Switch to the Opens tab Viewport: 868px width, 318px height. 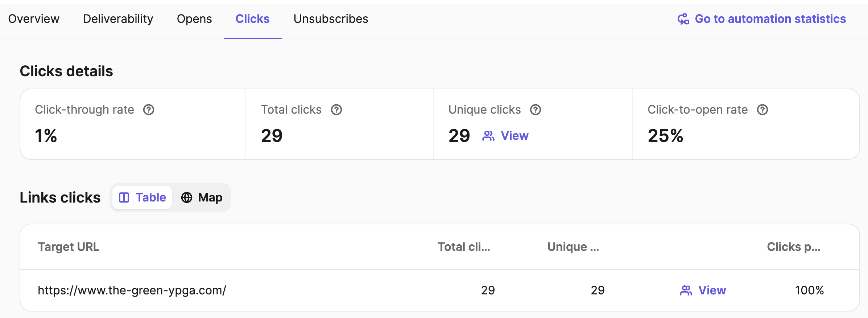(x=194, y=19)
